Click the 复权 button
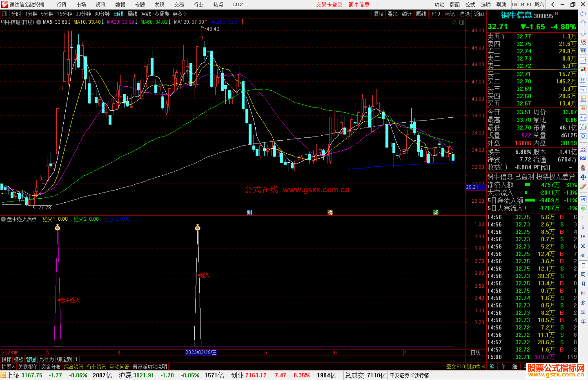This screenshot has width=588, height=380. (378, 14)
